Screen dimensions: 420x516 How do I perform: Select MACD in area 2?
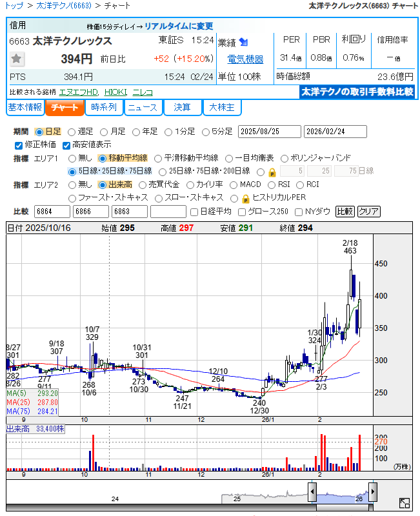pyautogui.click(x=234, y=185)
